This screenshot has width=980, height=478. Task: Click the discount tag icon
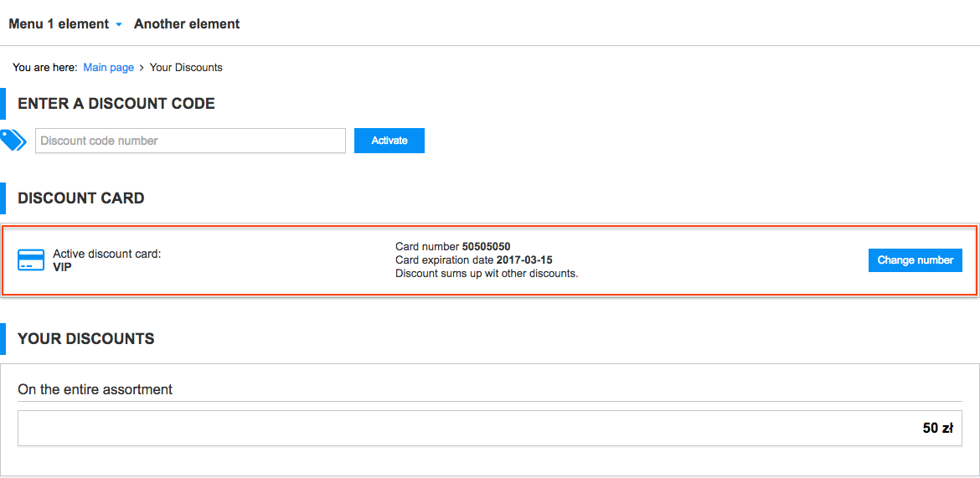coord(13,140)
